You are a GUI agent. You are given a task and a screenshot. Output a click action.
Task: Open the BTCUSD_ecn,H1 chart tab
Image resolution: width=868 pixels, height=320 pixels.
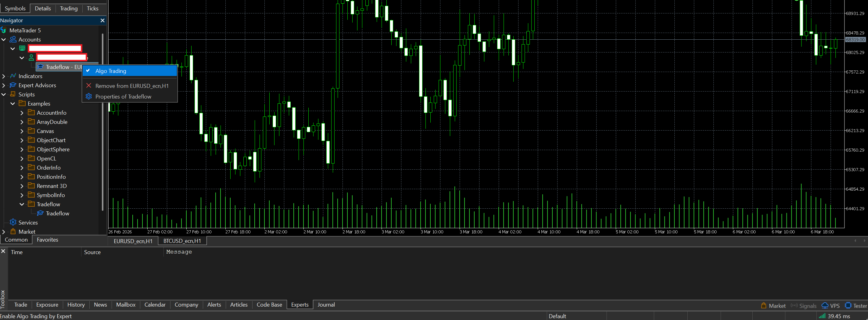[x=182, y=241]
